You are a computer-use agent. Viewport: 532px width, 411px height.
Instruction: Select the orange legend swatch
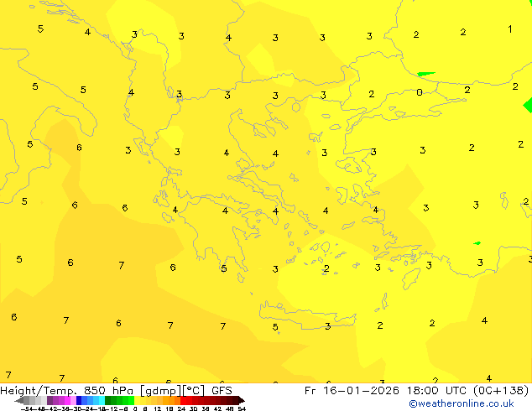[171, 400]
